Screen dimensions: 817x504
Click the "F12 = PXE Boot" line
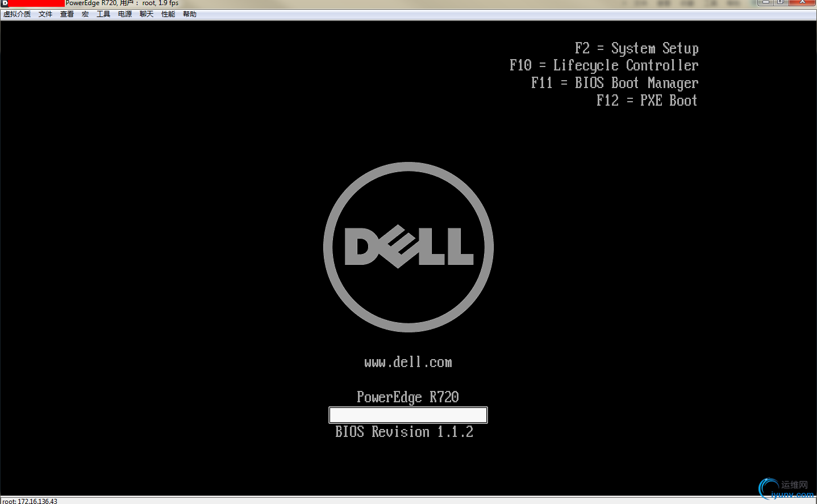[x=647, y=101]
